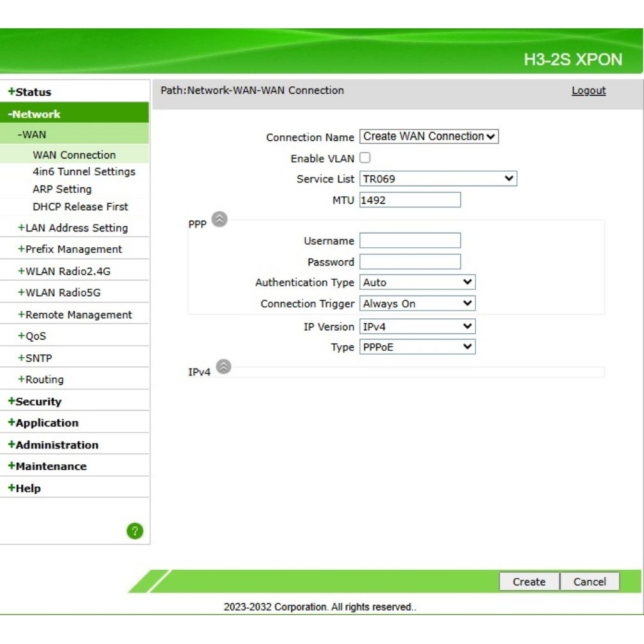Open the IP Version dropdown
The height and width of the screenshot is (644, 644).
click(417, 326)
